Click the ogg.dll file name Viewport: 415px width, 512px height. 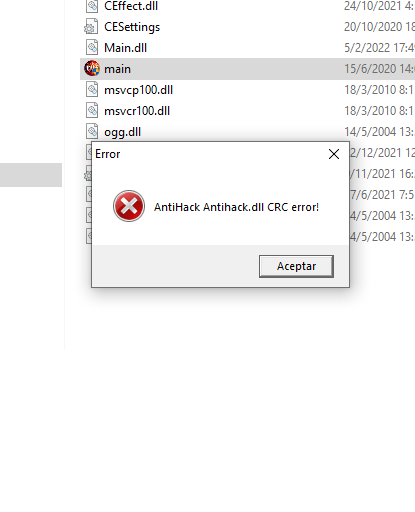pos(122,132)
